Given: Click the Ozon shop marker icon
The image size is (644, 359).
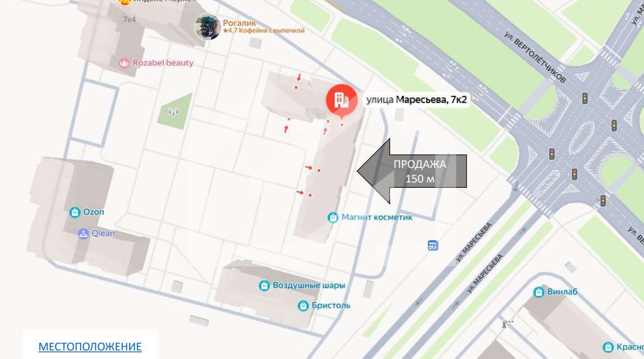Looking at the screenshot, I should click(75, 212).
